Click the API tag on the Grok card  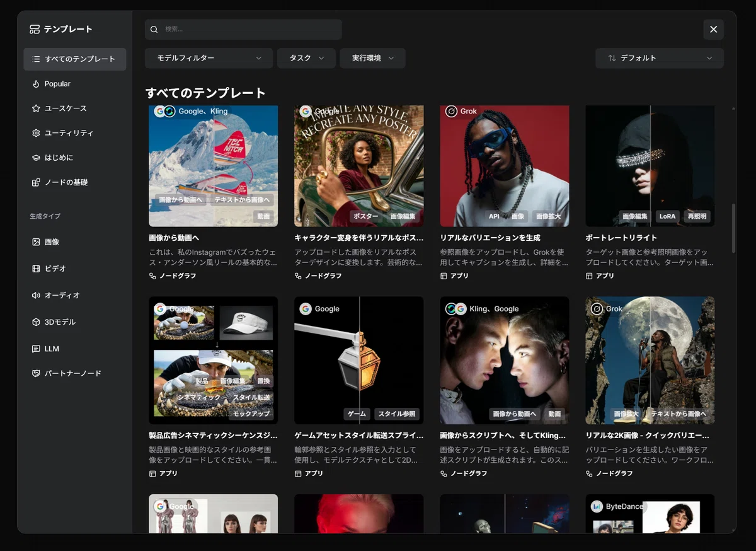click(x=494, y=216)
